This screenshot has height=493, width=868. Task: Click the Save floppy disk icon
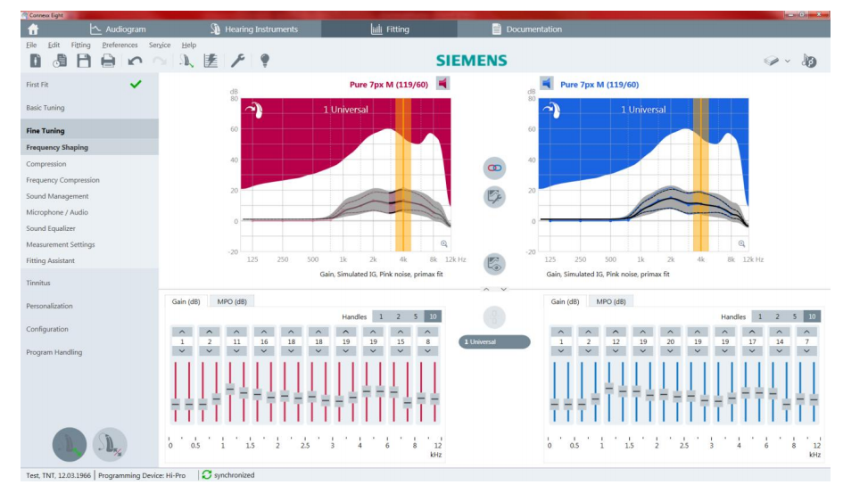pos(84,61)
